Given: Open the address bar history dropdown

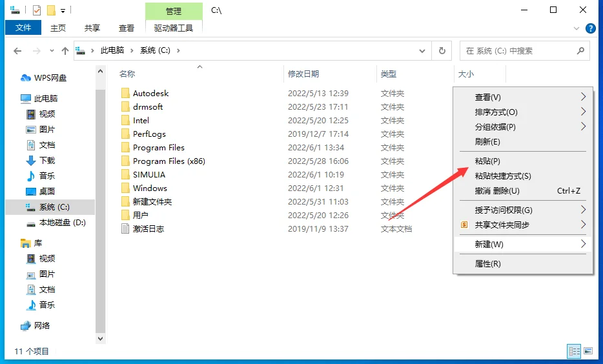Looking at the screenshot, I should (422, 51).
